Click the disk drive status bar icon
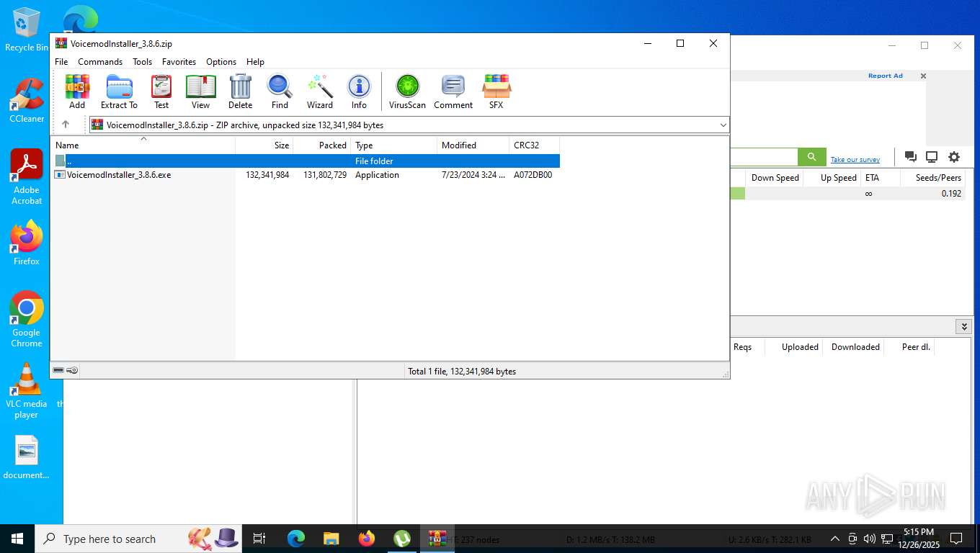 tap(58, 370)
